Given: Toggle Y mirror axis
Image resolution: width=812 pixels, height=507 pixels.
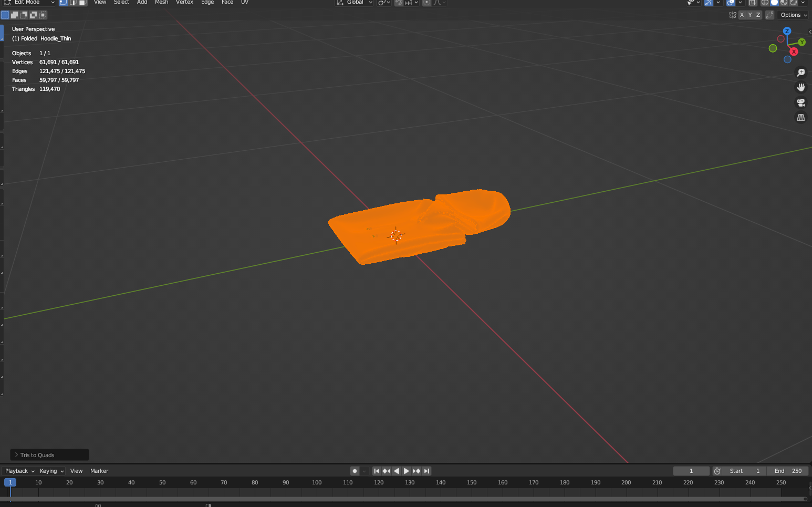Looking at the screenshot, I should [749, 15].
